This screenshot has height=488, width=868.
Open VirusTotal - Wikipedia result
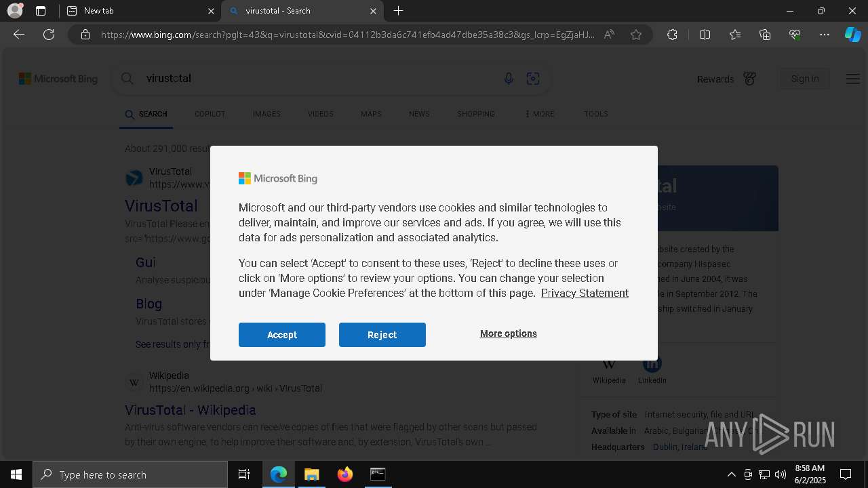coord(191,410)
